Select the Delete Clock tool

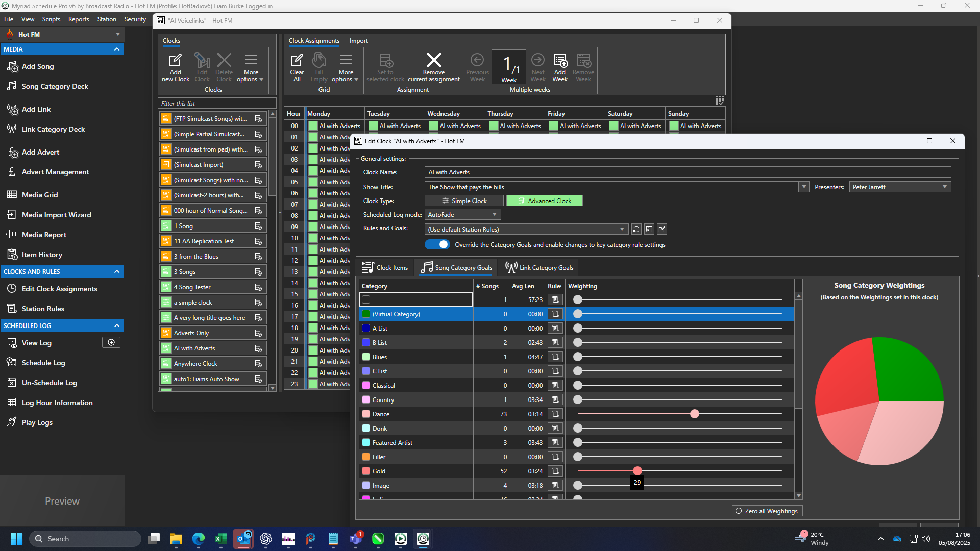[224, 66]
